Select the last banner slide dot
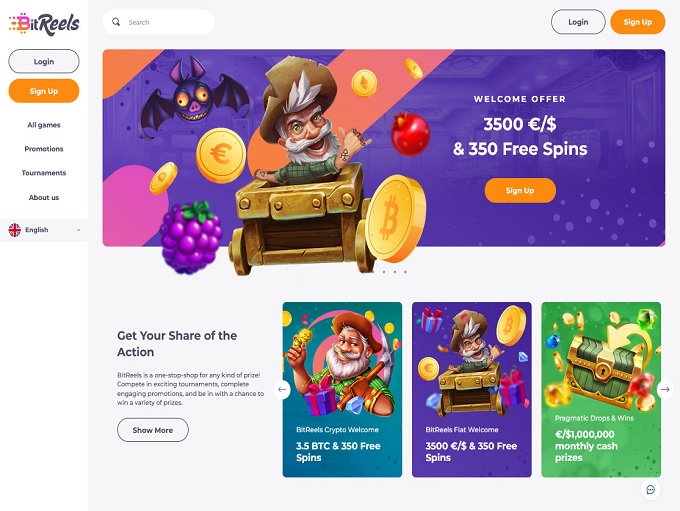The image size is (680, 511). 405,272
